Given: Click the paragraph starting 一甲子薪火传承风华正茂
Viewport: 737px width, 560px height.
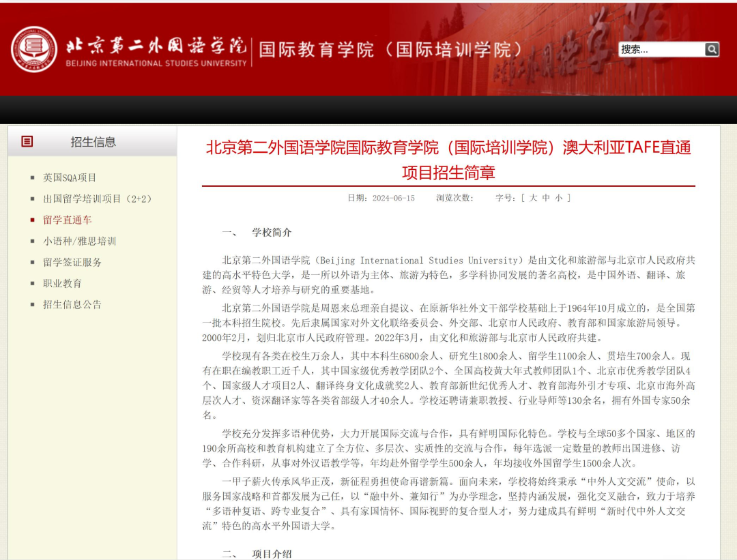Looking at the screenshot, I should point(448,503).
